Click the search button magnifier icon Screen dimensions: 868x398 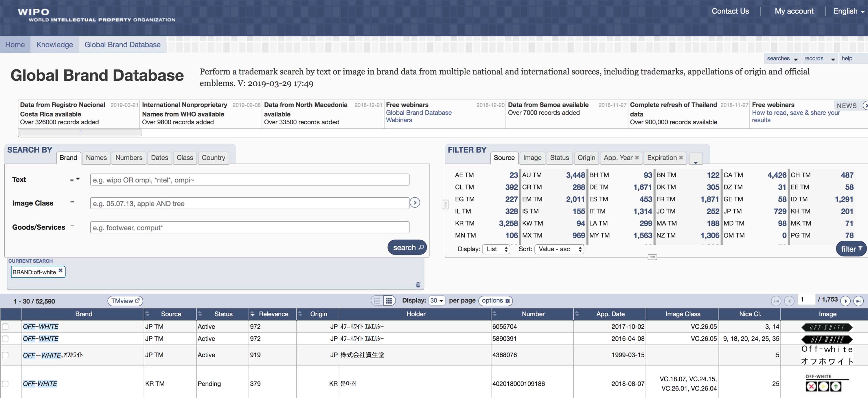[421, 248]
